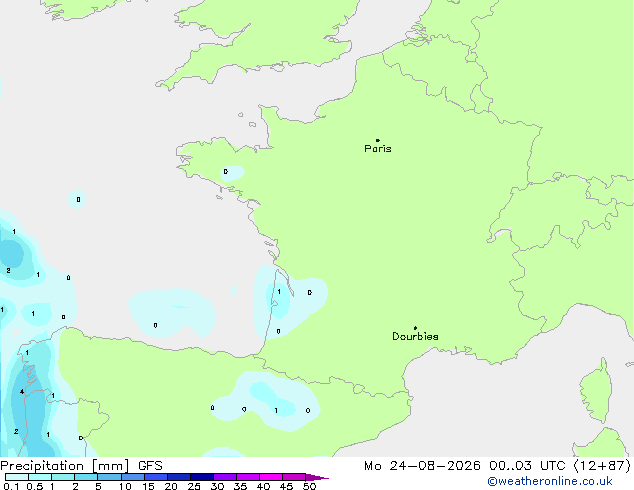Click the Corsica island on the map

(x=596, y=390)
